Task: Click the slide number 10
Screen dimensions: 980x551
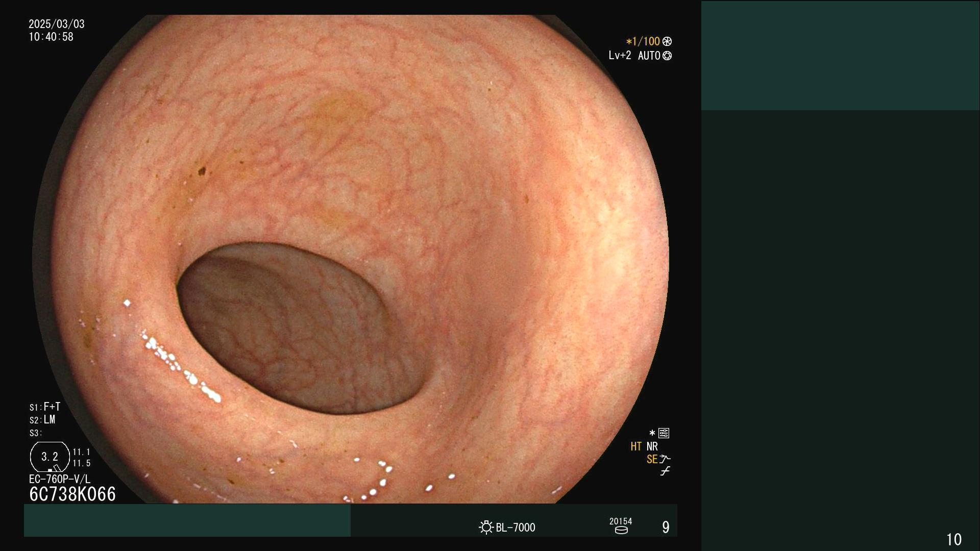Action: tap(954, 539)
